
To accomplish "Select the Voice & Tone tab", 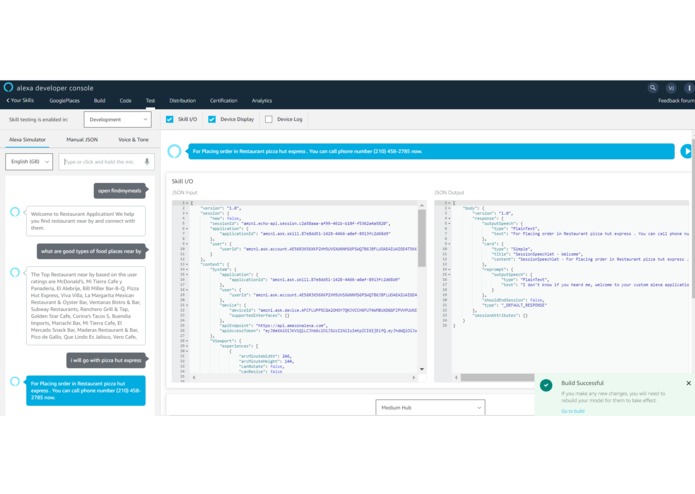I will click(x=133, y=140).
